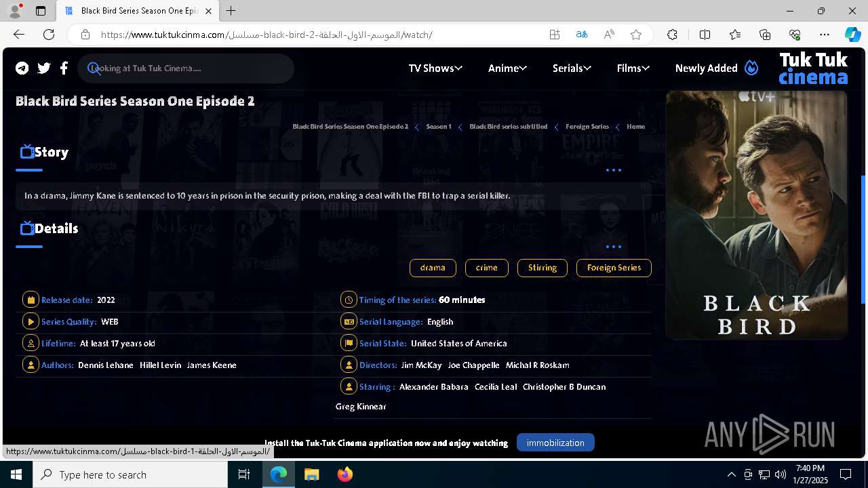Click the Story section TV icon
Viewport: 868px width, 488px height.
27,151
